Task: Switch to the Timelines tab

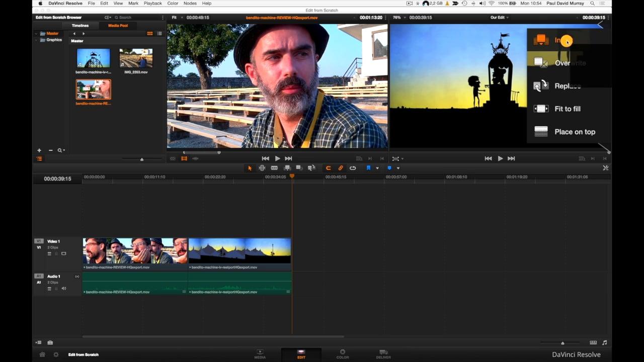Action: coord(80,26)
